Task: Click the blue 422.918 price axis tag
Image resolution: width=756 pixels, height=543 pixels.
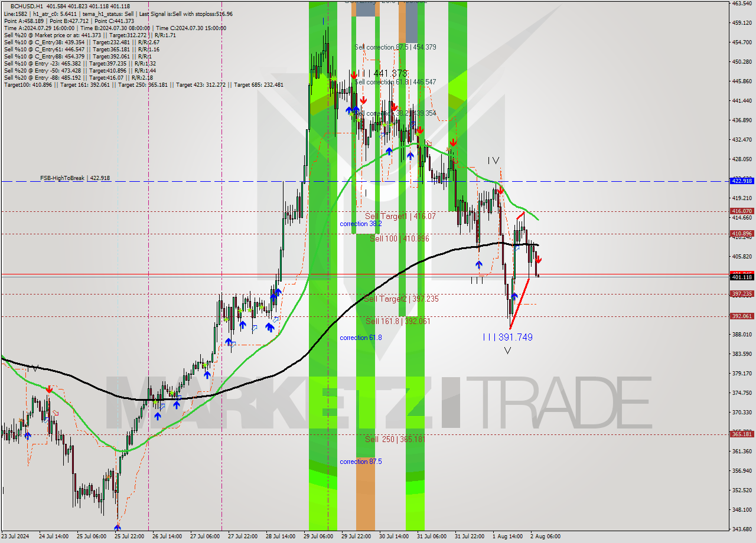Action: coord(742,181)
